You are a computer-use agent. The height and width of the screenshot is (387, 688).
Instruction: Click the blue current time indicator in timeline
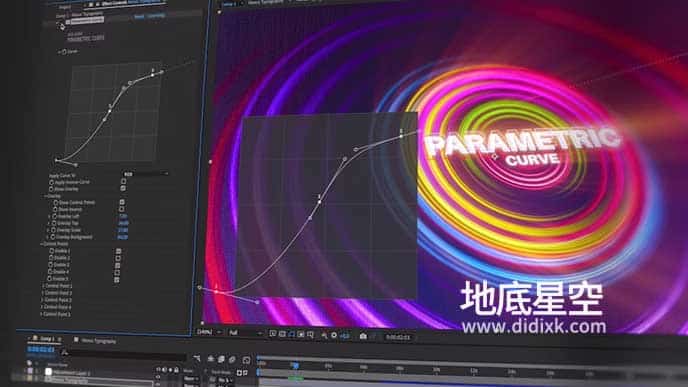[x=295, y=365]
